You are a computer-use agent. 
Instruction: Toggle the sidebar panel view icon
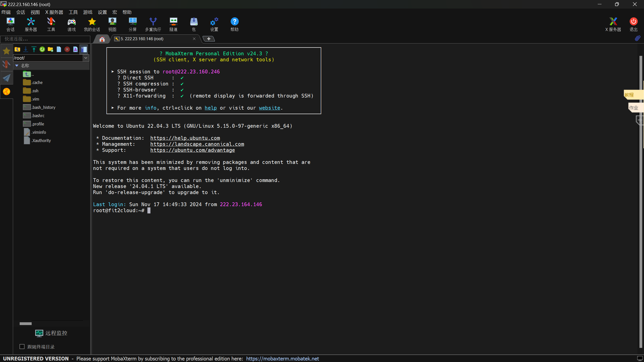84,49
